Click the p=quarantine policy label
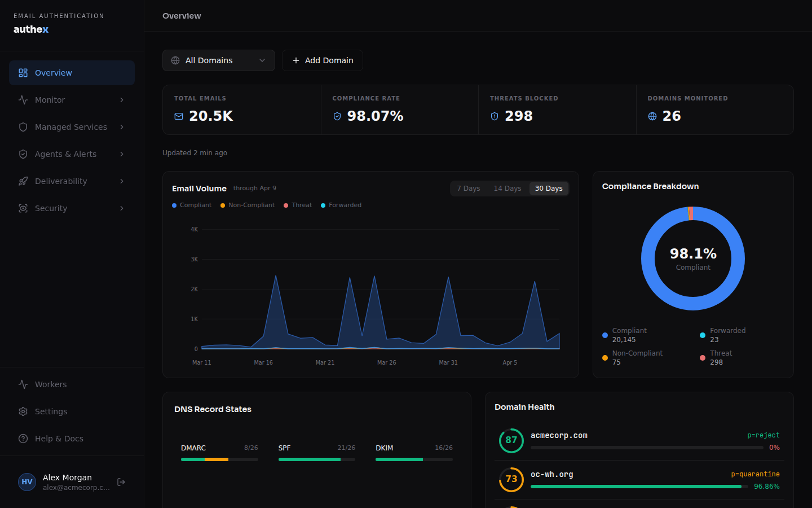812x508 pixels. (x=756, y=474)
